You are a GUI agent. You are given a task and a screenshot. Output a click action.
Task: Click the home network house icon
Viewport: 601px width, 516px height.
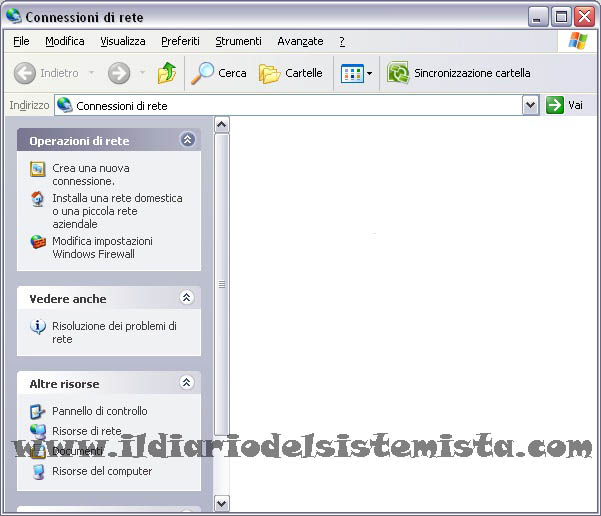pos(38,199)
